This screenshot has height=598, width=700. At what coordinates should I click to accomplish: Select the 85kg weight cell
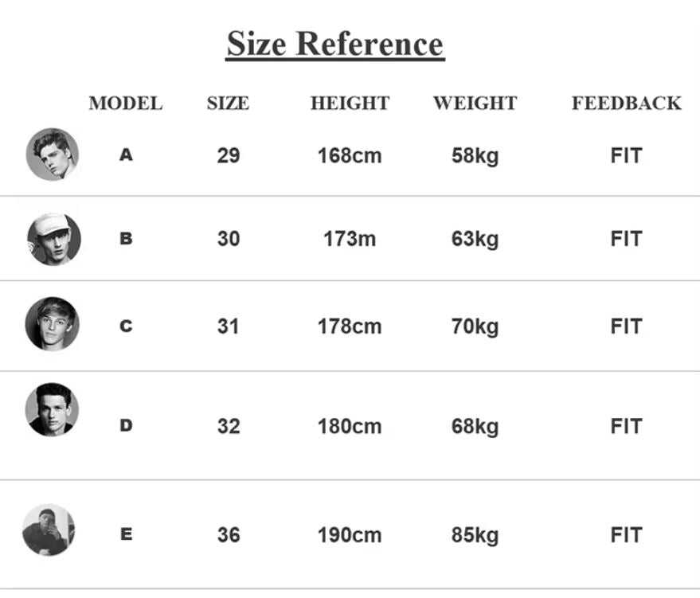tap(475, 535)
